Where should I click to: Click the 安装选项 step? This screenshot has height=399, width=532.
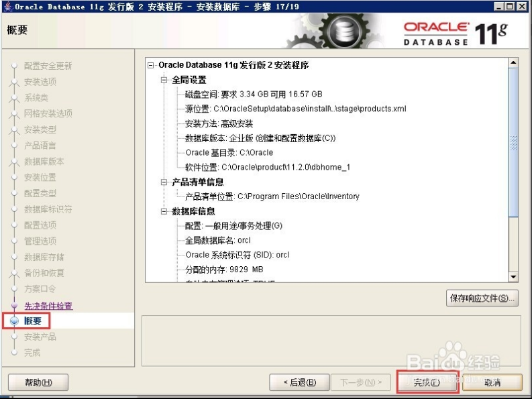pos(40,82)
